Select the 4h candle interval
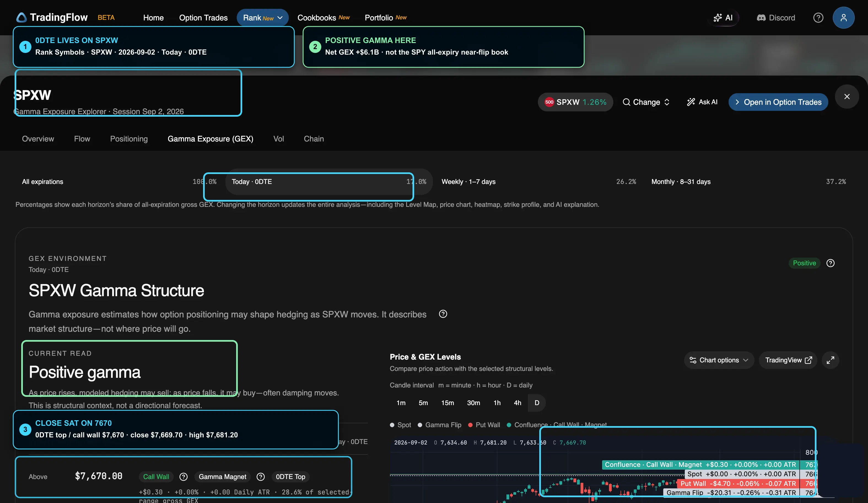Image resolution: width=868 pixels, height=503 pixels. (517, 403)
